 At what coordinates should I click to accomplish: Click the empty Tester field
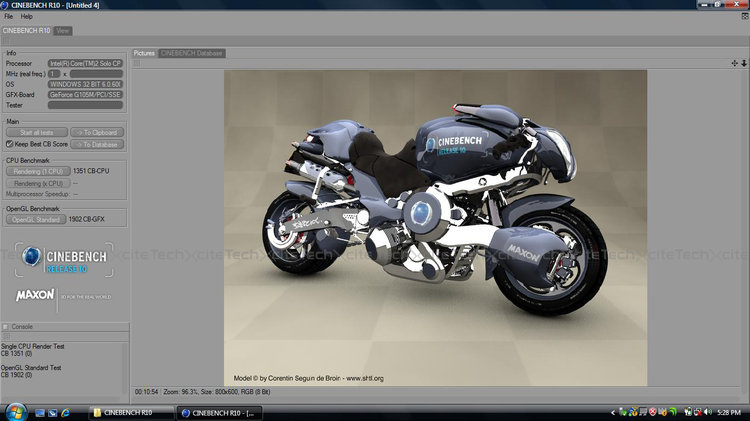tap(85, 105)
